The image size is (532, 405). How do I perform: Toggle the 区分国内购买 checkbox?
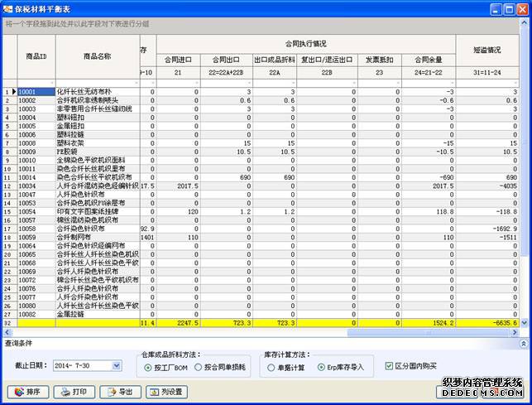390,364
